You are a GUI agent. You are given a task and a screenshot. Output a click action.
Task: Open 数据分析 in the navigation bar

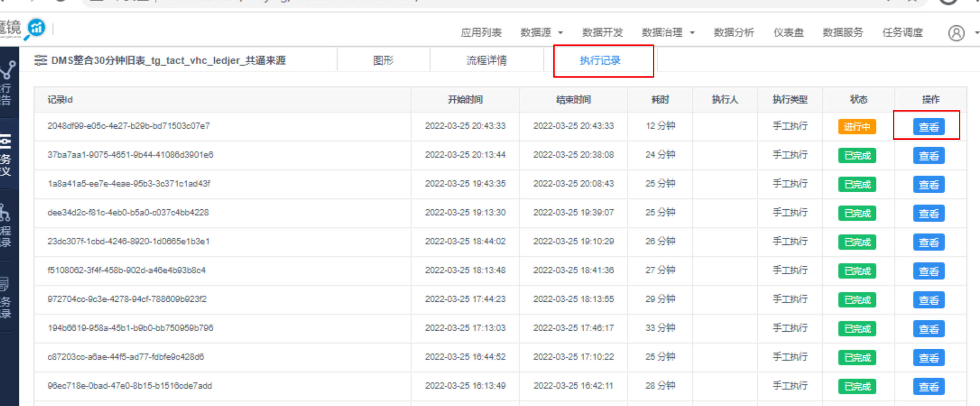click(x=734, y=33)
